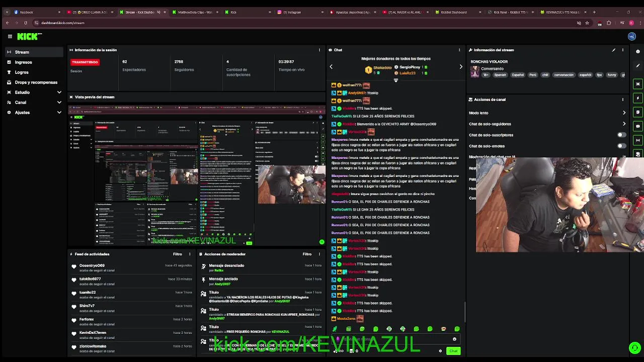Open Filtro in Acciones de moderador
Screen dimensions: 644x362
307,254
